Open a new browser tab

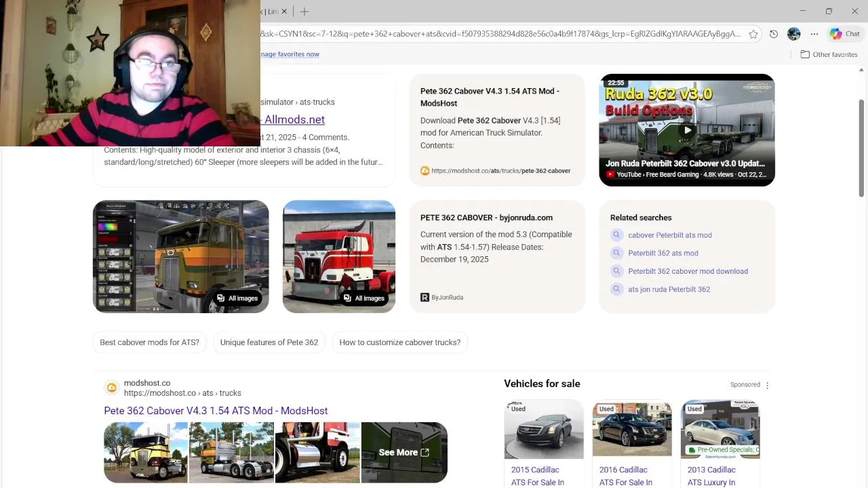click(304, 12)
